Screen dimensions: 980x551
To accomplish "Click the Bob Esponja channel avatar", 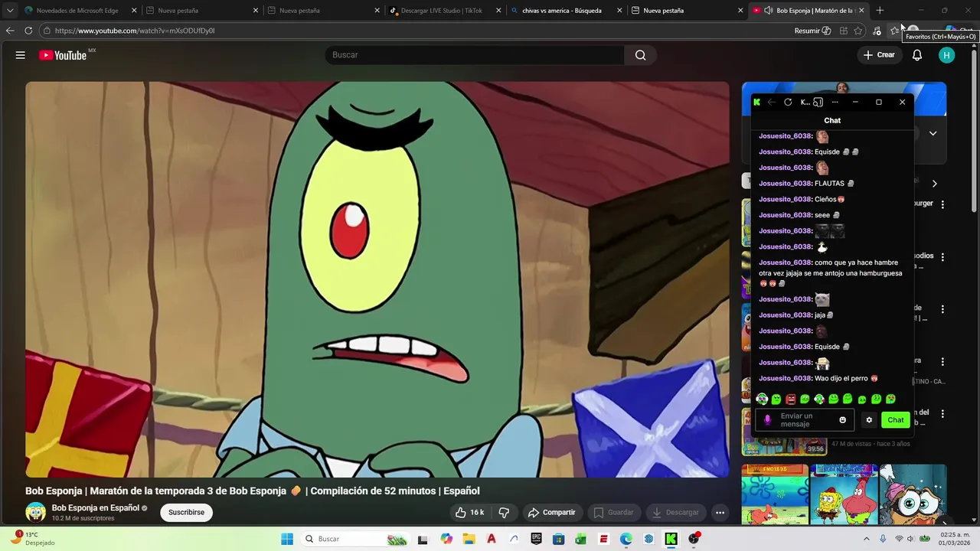I will 35,513.
